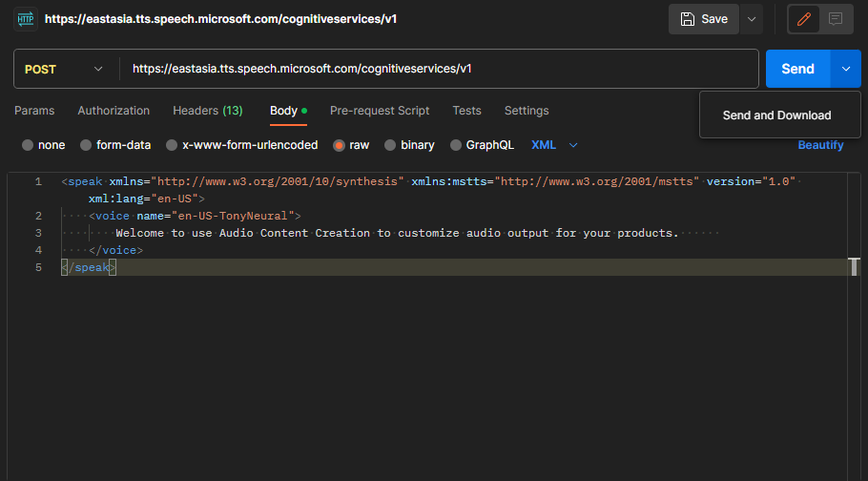Switch to the Authorization tab
868x481 pixels.
(x=114, y=111)
